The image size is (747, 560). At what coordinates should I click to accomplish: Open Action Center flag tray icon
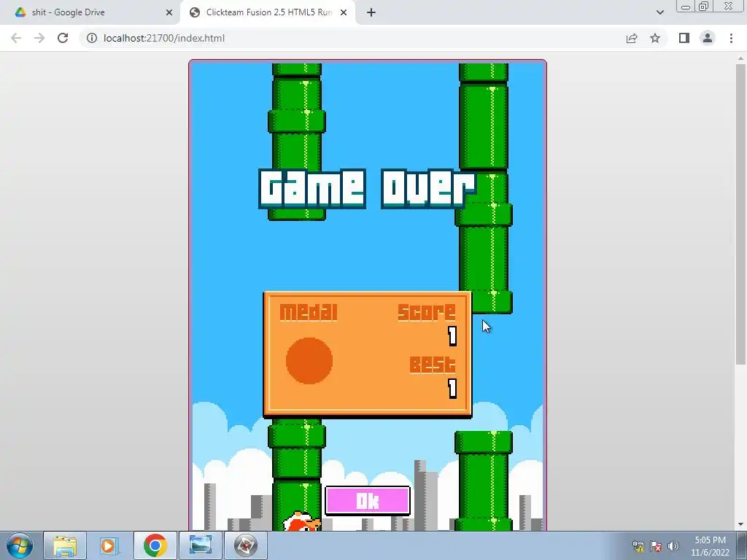coord(656,546)
